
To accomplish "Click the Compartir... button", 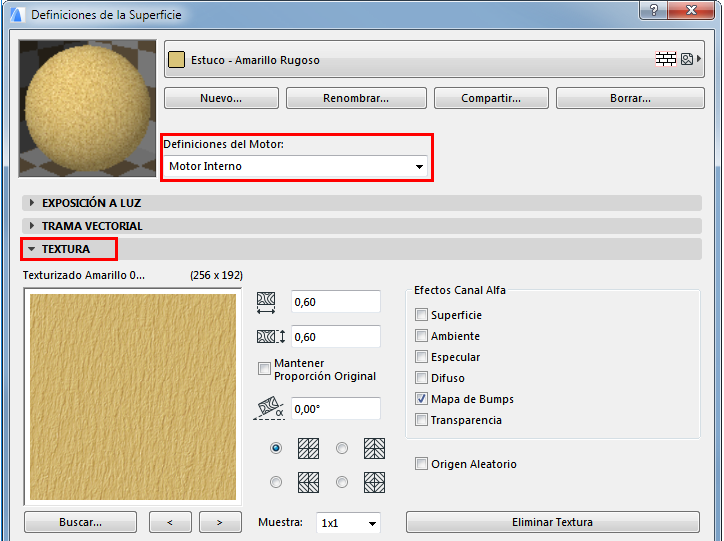I will 491,98.
